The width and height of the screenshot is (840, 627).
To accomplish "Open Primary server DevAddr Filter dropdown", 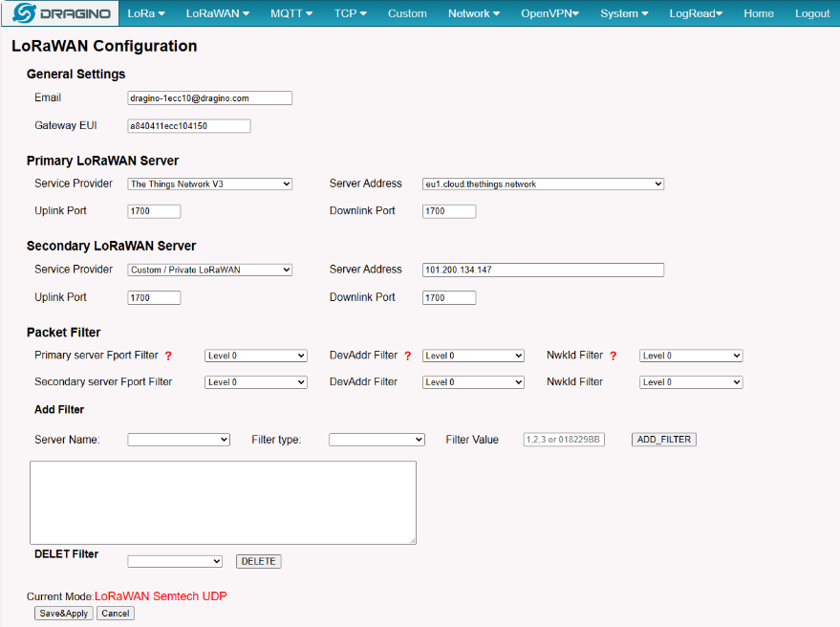I will click(x=474, y=356).
